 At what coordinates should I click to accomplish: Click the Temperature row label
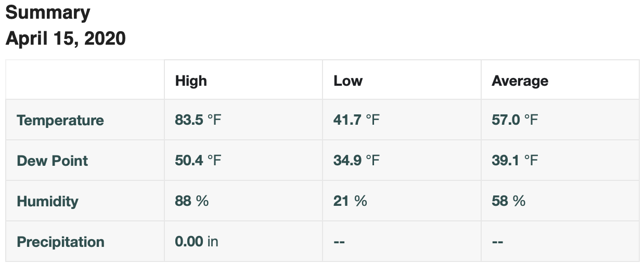(x=60, y=120)
